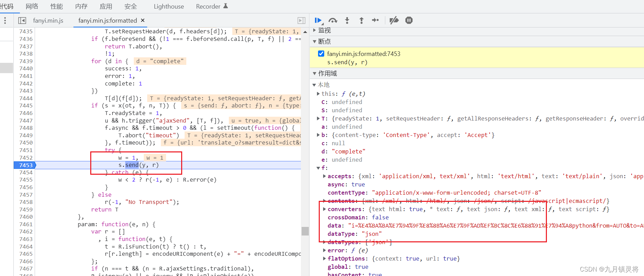This screenshot has width=644, height=276.
Task: Expand the T variable object
Action: (318, 118)
